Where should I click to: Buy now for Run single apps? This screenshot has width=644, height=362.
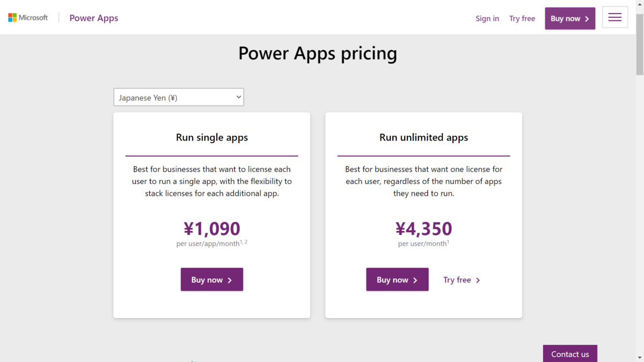[212, 279]
